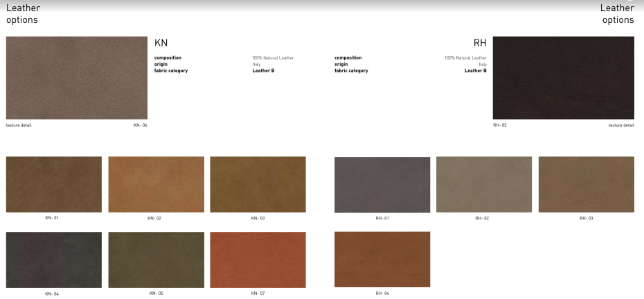This screenshot has width=644, height=299.
Task: Choose the KN-03 leather swatch
Action: 258,184
